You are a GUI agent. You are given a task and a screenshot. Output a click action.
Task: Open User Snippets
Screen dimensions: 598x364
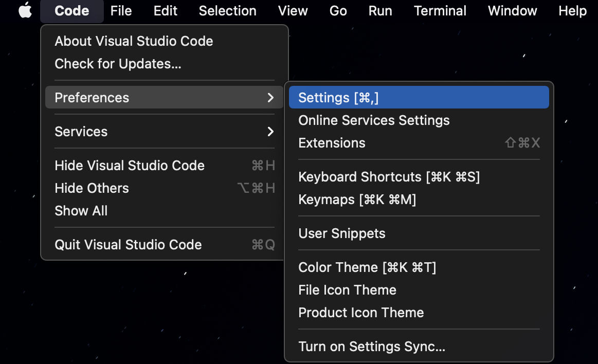(419, 233)
